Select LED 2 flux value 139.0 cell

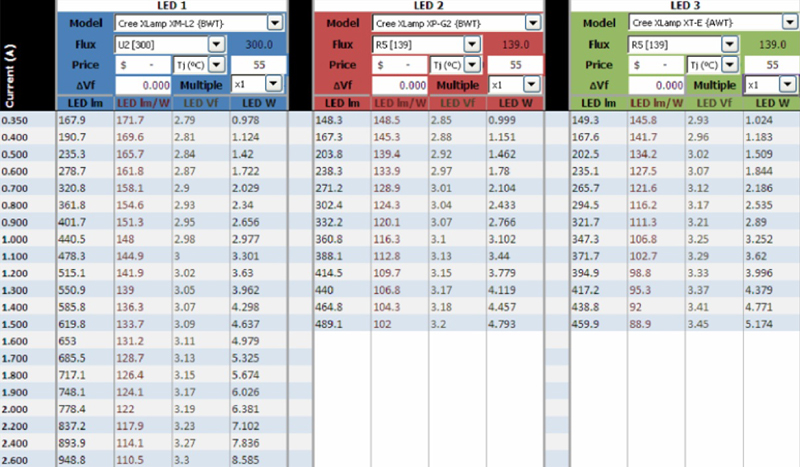pos(515,44)
